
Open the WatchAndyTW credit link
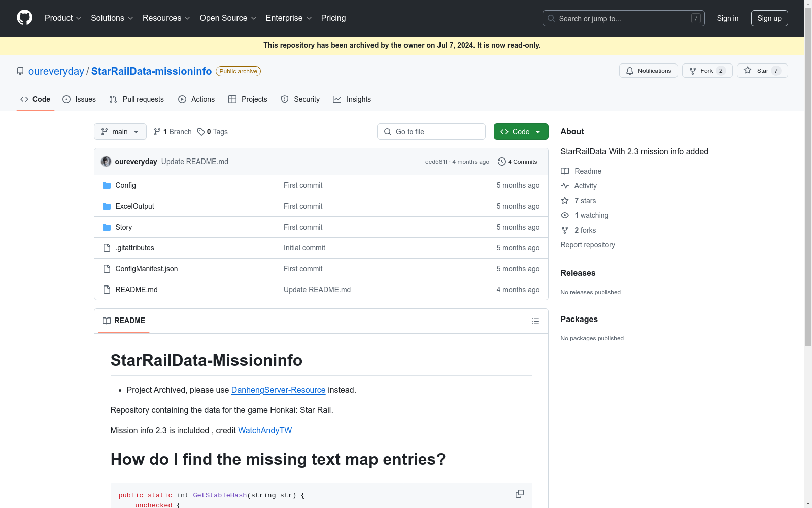(x=265, y=430)
